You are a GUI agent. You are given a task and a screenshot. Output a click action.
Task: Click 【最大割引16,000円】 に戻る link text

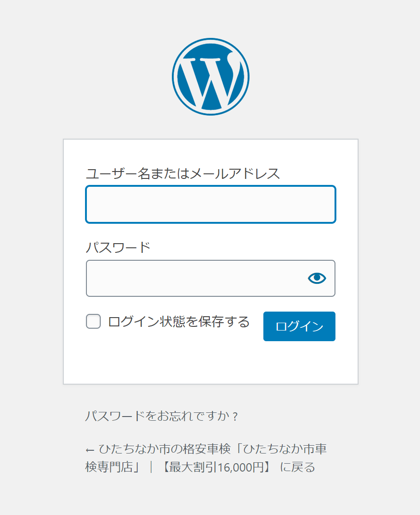(239, 467)
